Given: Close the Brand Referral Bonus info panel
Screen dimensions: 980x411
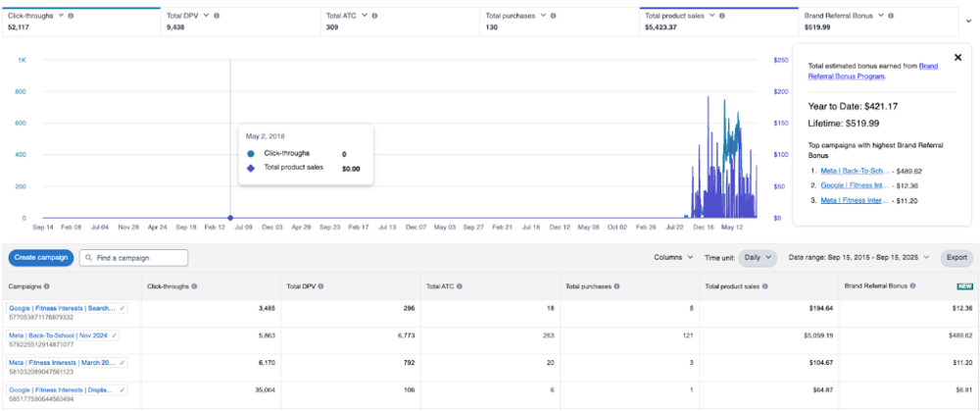Looking at the screenshot, I should (x=957, y=58).
